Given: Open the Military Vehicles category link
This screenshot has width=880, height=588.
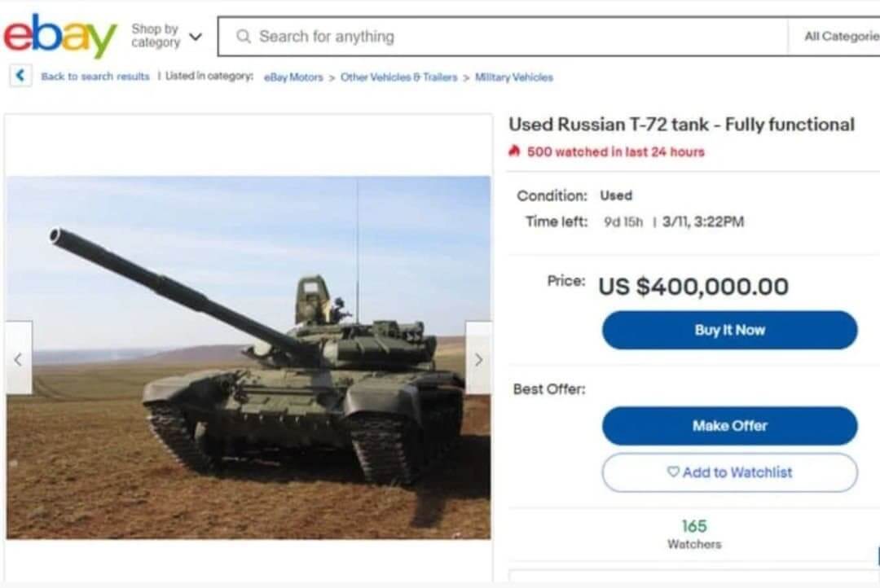Looking at the screenshot, I should tap(513, 77).
